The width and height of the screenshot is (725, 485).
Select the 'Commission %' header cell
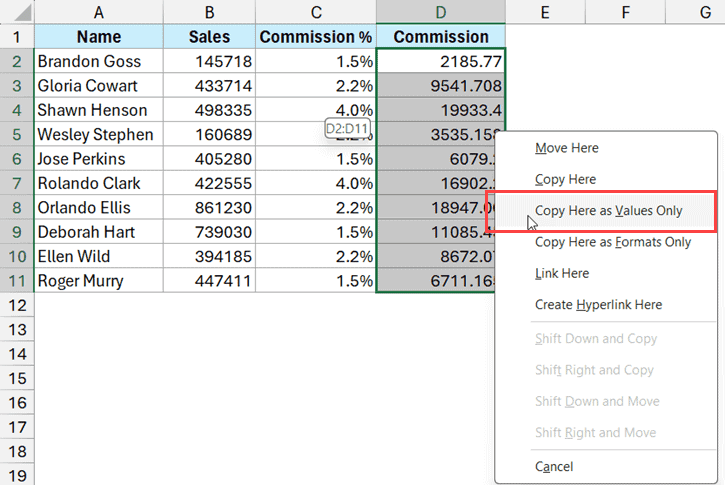[x=316, y=37]
